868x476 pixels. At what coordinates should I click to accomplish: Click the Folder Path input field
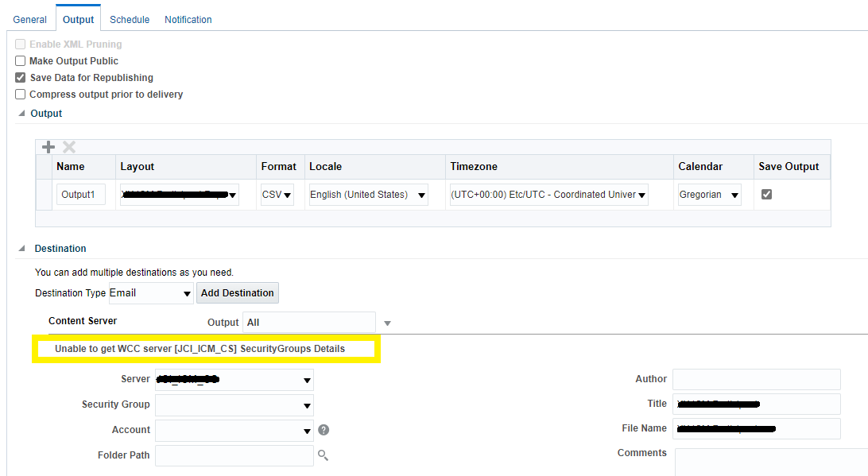click(x=234, y=455)
